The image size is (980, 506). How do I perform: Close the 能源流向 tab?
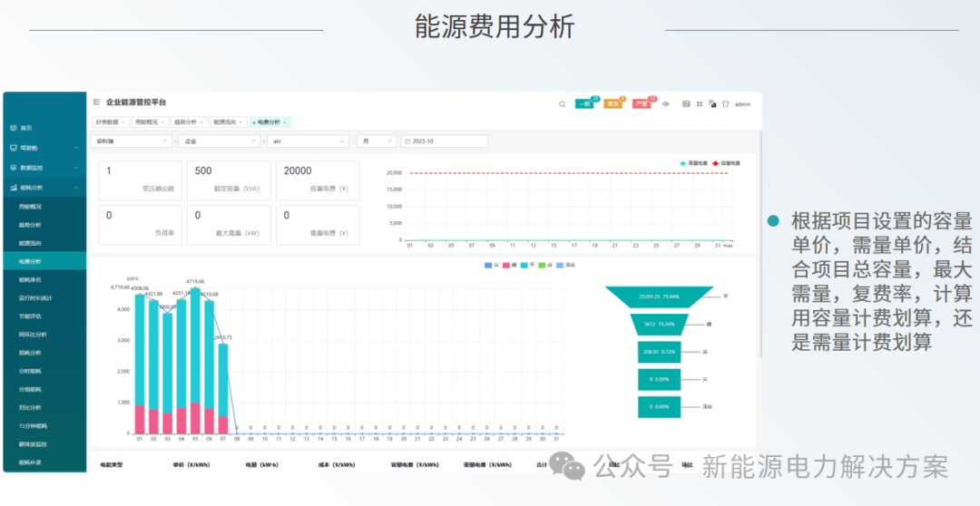pyautogui.click(x=240, y=122)
